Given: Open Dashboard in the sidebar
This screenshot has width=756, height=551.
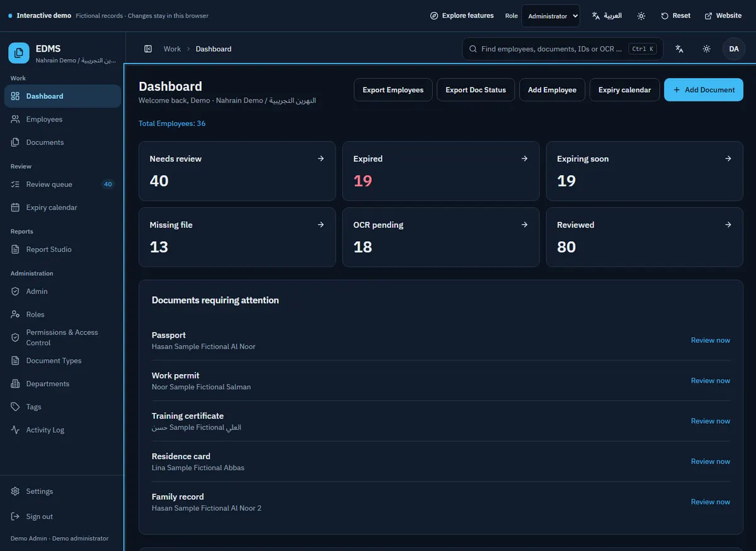Looking at the screenshot, I should (62, 96).
